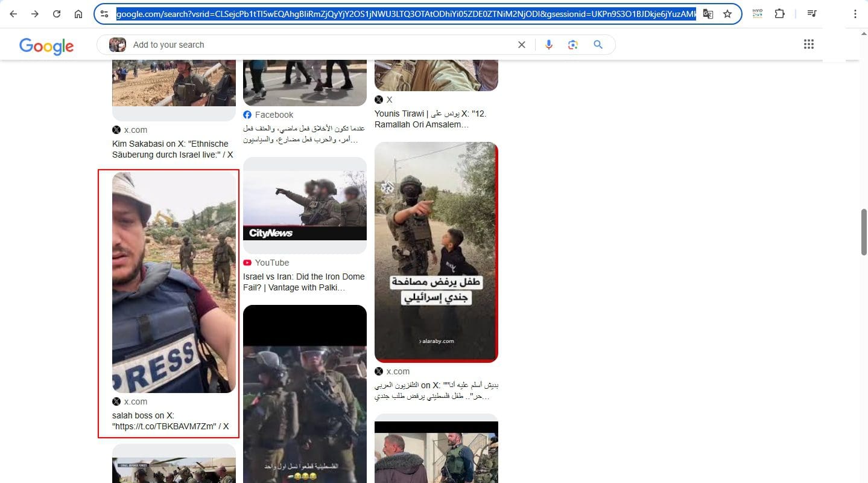Viewport: 868px width, 483px height.
Task: Open Chrome's three-dot menu
Action: 855,14
